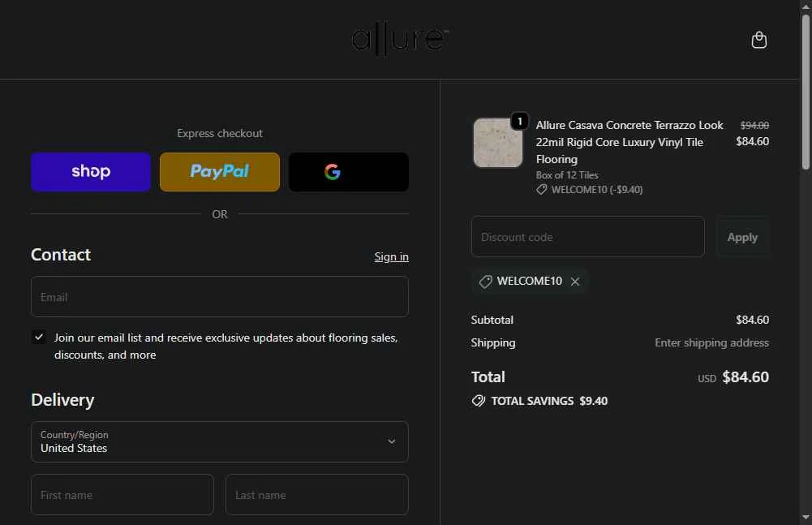
Task: Pay with Shop express checkout
Action: click(x=91, y=171)
